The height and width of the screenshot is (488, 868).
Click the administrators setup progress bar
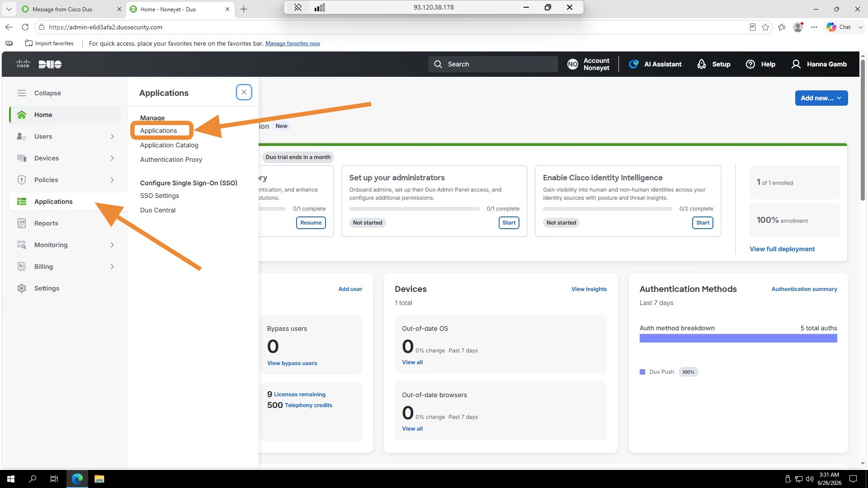[414, 209]
